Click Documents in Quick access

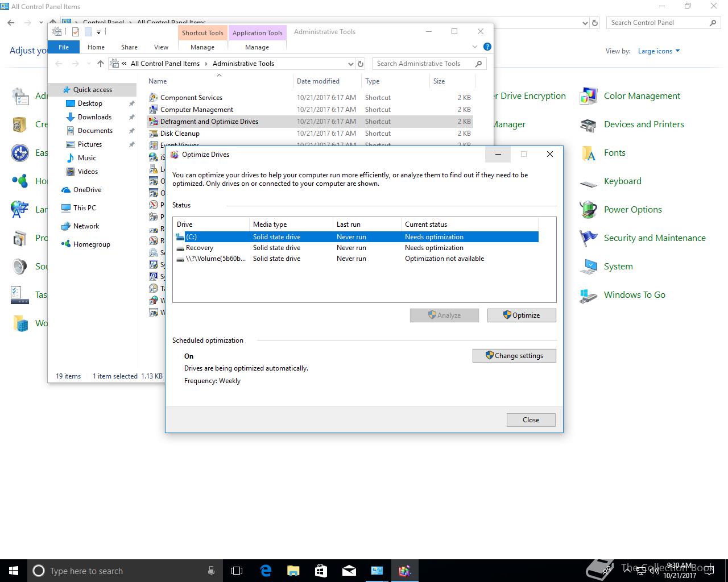[95, 131]
